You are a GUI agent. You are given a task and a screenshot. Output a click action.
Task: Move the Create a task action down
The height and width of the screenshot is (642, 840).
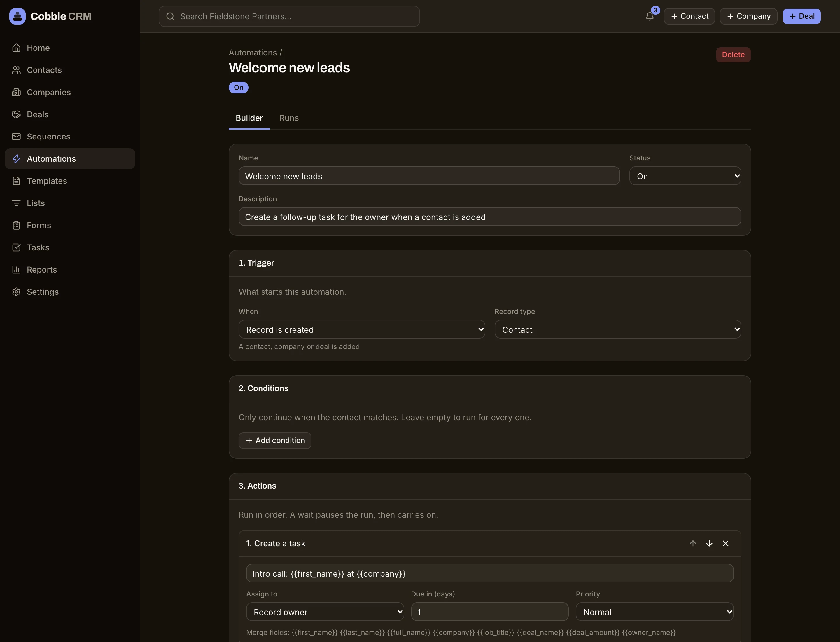(x=709, y=543)
